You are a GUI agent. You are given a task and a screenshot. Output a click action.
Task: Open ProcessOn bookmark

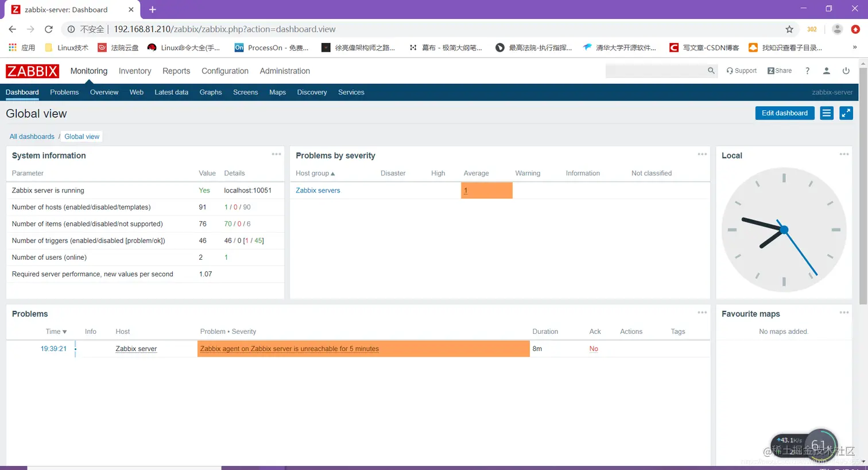(x=272, y=48)
